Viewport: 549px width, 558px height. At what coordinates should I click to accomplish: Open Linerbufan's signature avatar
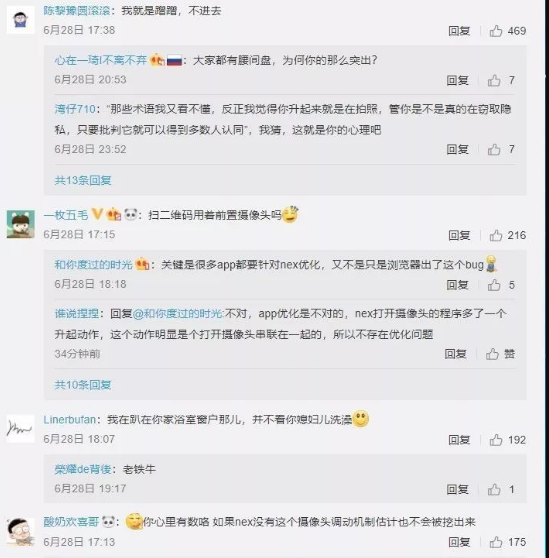[x=21, y=428]
